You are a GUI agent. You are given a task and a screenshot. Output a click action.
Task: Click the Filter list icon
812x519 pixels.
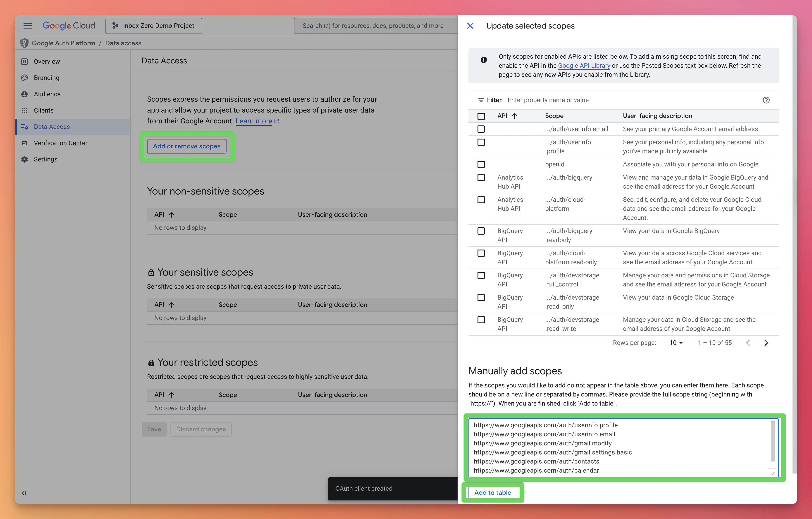coord(480,100)
